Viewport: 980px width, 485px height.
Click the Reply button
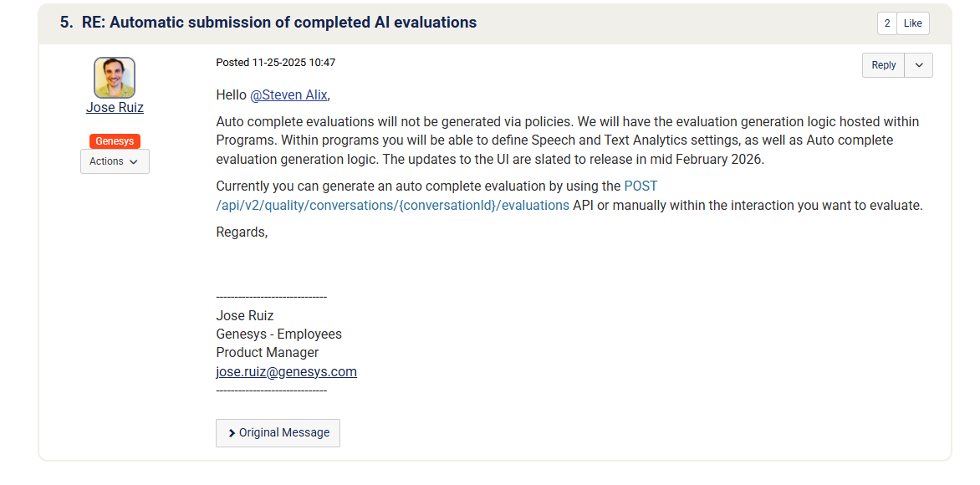(x=883, y=65)
